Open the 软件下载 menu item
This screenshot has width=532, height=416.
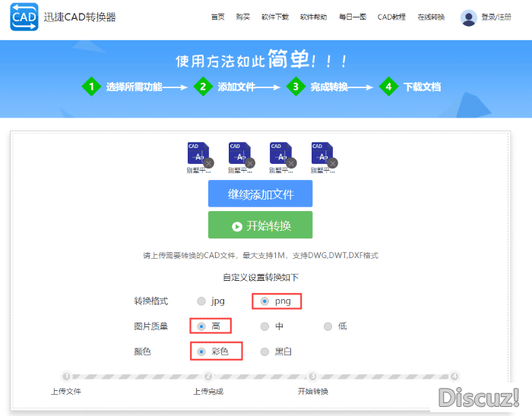pyautogui.click(x=274, y=17)
